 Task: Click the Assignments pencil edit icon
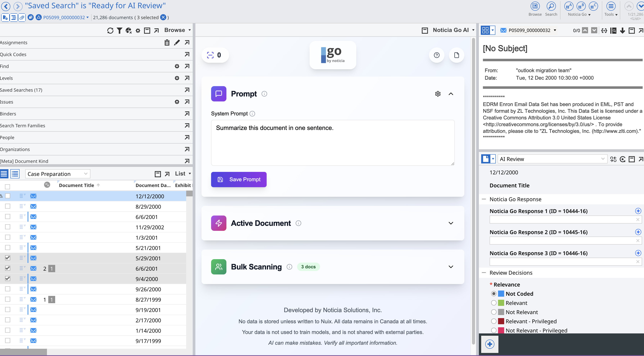point(177,42)
